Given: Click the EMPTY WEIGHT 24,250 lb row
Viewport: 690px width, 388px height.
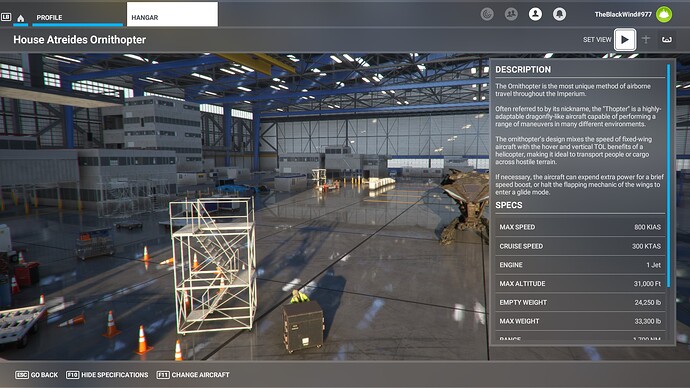Looking at the screenshot, I should 580,303.
